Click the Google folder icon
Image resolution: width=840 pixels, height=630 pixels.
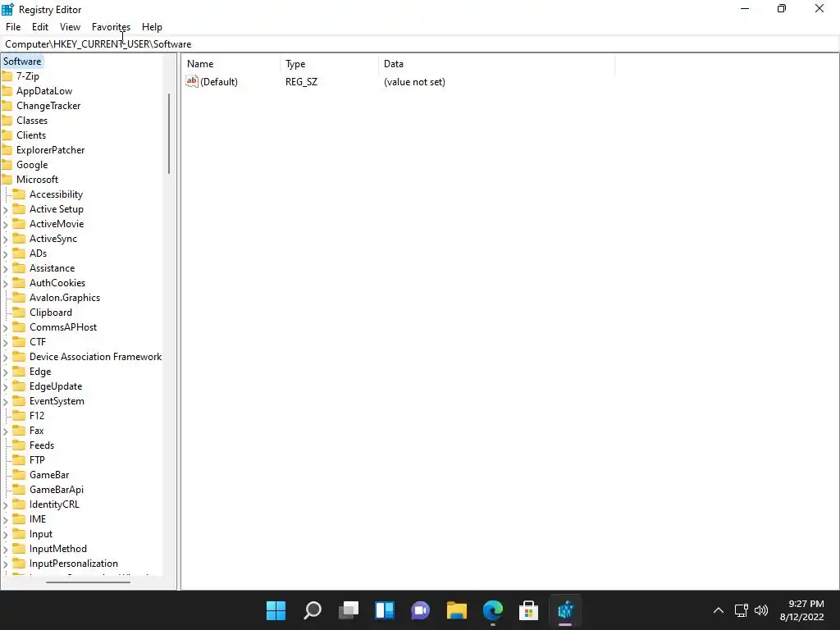pyautogui.click(x=7, y=164)
